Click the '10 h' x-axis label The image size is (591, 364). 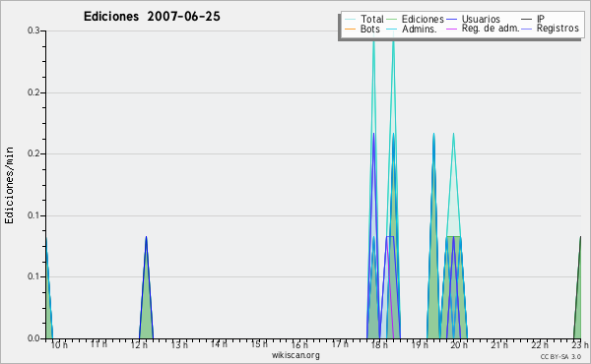[x=59, y=345]
